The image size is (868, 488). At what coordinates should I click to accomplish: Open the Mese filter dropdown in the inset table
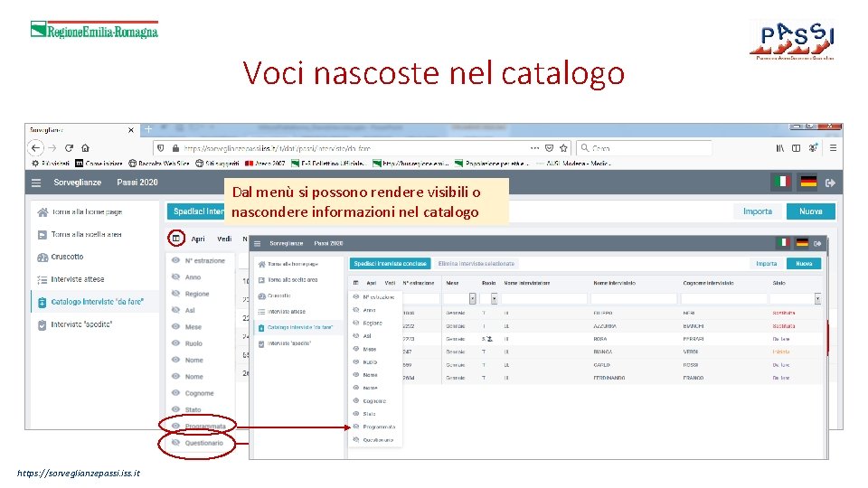tap(472, 299)
